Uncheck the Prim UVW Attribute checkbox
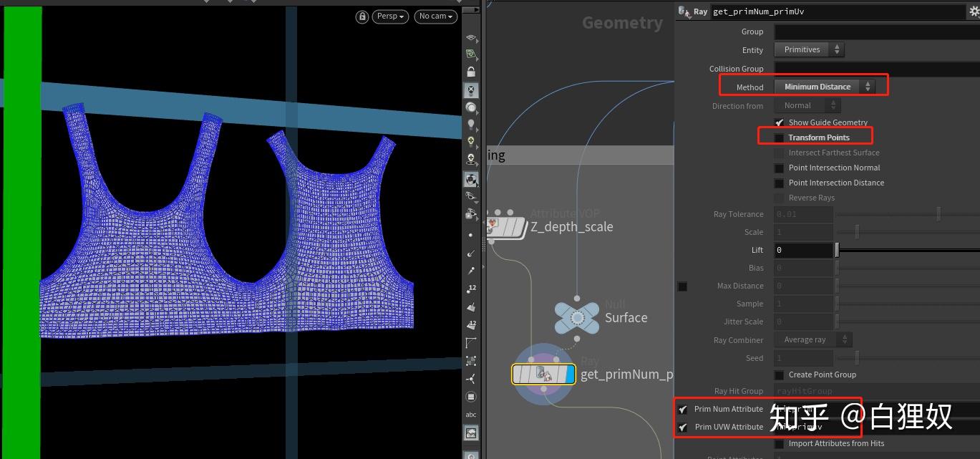The image size is (980, 459). (683, 427)
